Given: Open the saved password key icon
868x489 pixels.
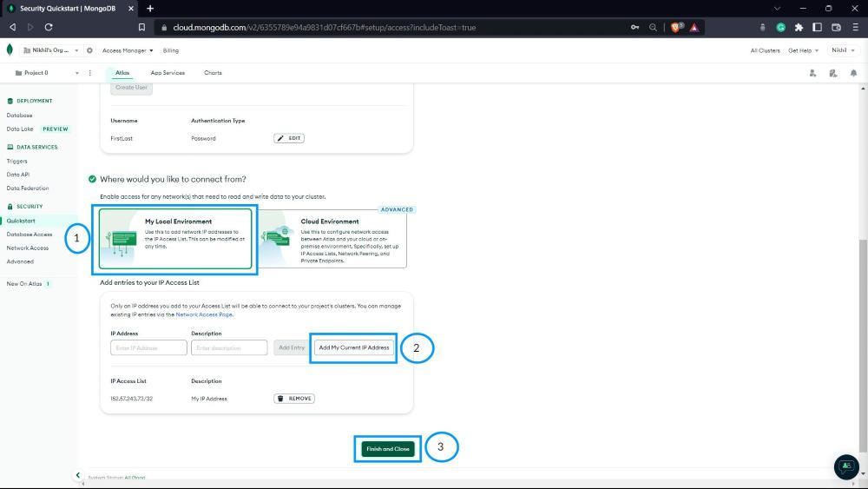Looking at the screenshot, I should pyautogui.click(x=635, y=27).
